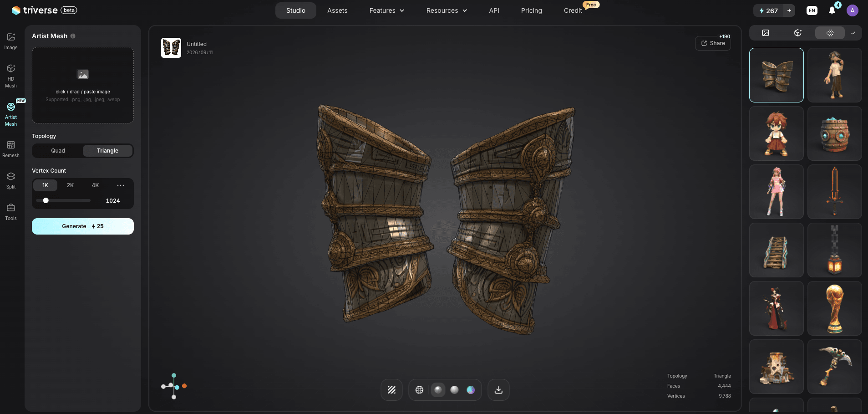
Task: Open the user avatar menu
Action: [x=853, y=10]
